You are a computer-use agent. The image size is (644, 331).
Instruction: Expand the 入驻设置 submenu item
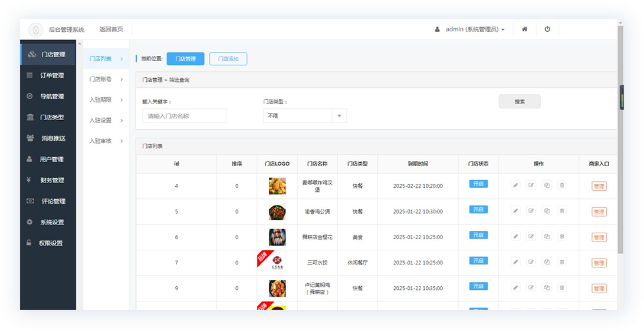106,121
